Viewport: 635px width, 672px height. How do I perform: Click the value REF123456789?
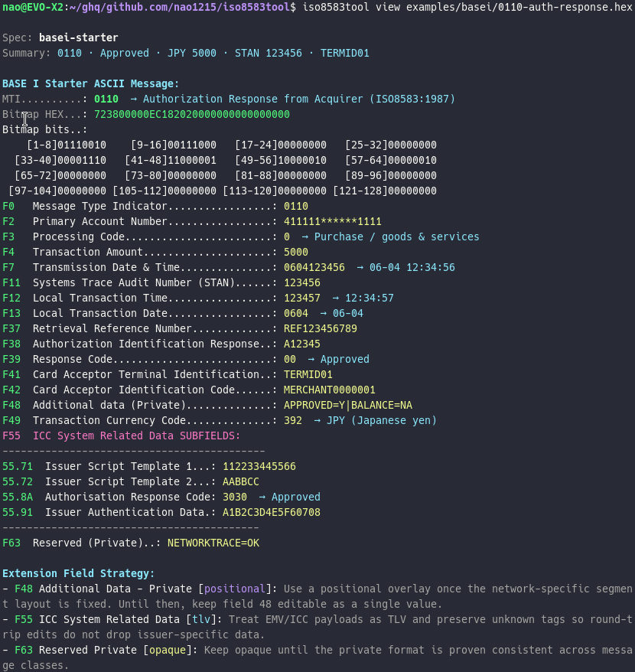coord(321,328)
